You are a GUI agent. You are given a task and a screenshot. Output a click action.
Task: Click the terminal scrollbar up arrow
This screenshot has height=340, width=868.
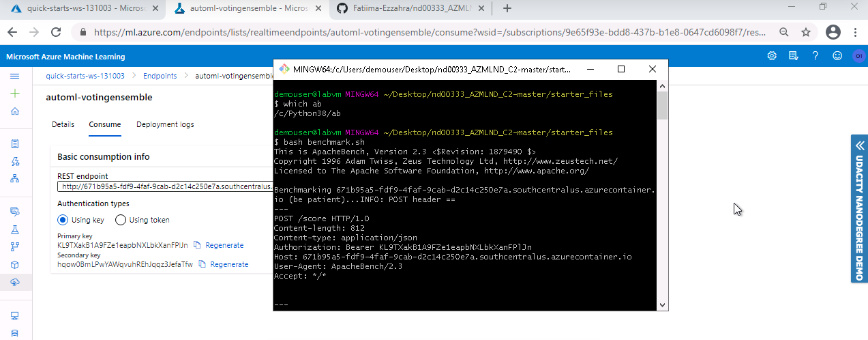(662, 86)
